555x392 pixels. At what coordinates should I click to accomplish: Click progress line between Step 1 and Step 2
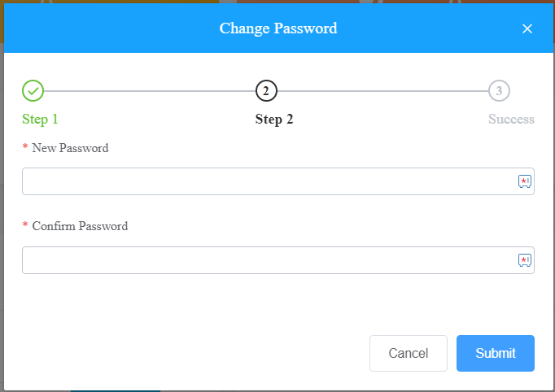[x=150, y=91]
